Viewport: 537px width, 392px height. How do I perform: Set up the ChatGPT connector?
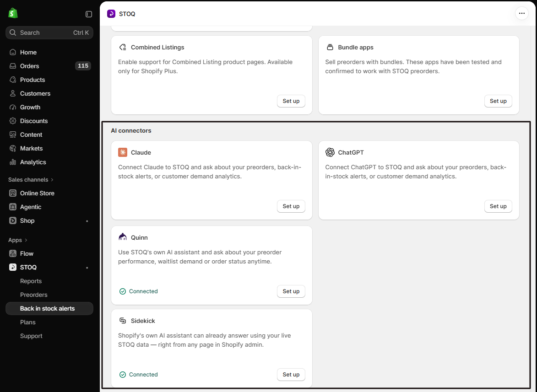click(x=498, y=206)
